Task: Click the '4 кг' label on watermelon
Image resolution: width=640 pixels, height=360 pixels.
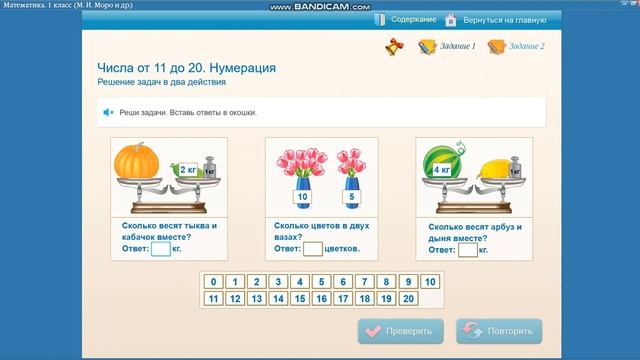Action: click(x=442, y=169)
